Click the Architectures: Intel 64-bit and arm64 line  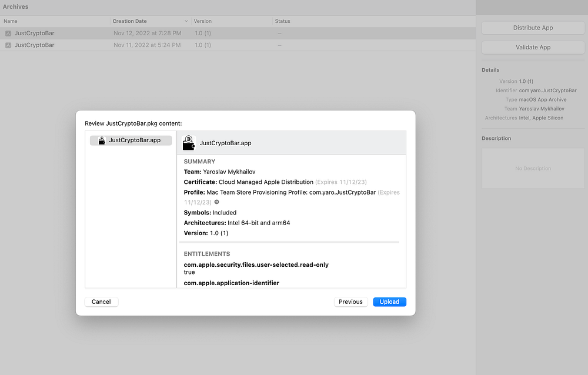236,223
